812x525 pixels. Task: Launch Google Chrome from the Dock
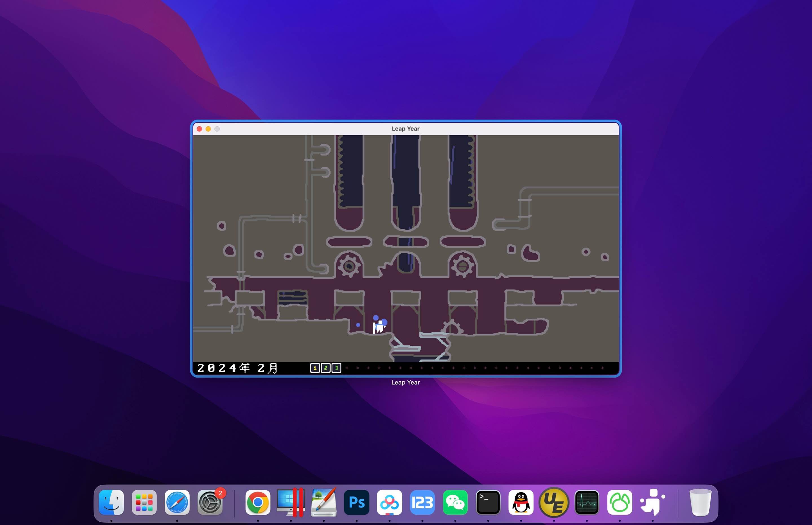[258, 502]
